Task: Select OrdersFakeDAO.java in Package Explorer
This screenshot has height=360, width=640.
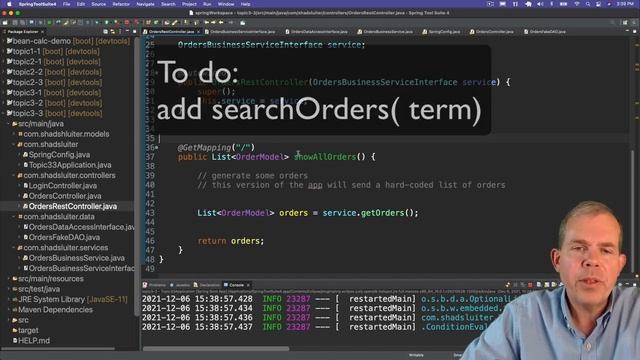Action: point(64,237)
